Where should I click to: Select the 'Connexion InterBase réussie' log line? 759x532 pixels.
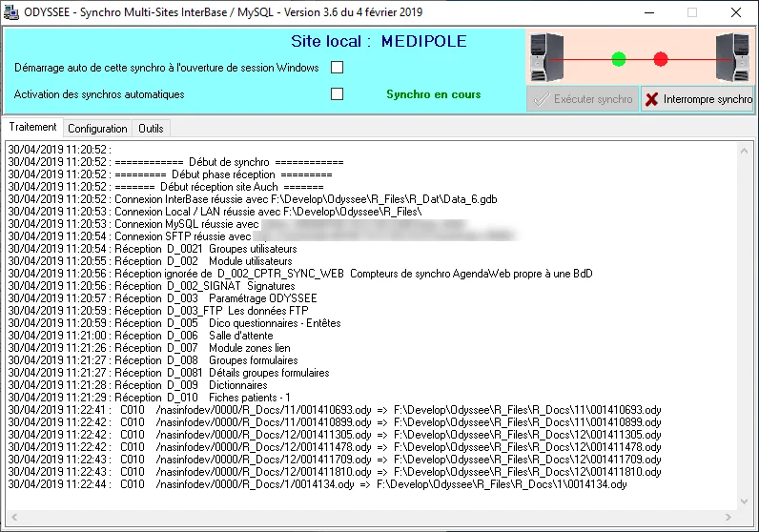click(253, 199)
